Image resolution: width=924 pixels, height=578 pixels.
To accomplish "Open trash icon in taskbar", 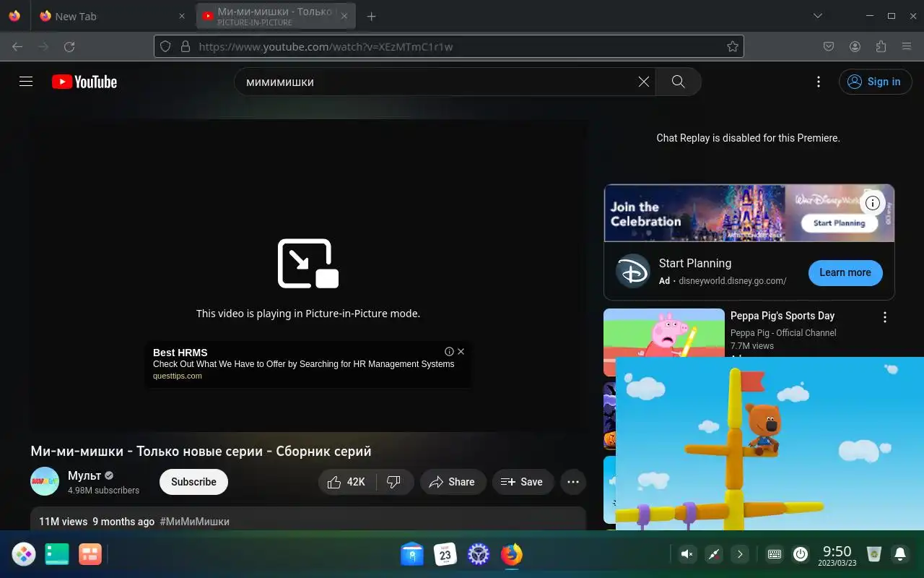I will [x=874, y=554].
